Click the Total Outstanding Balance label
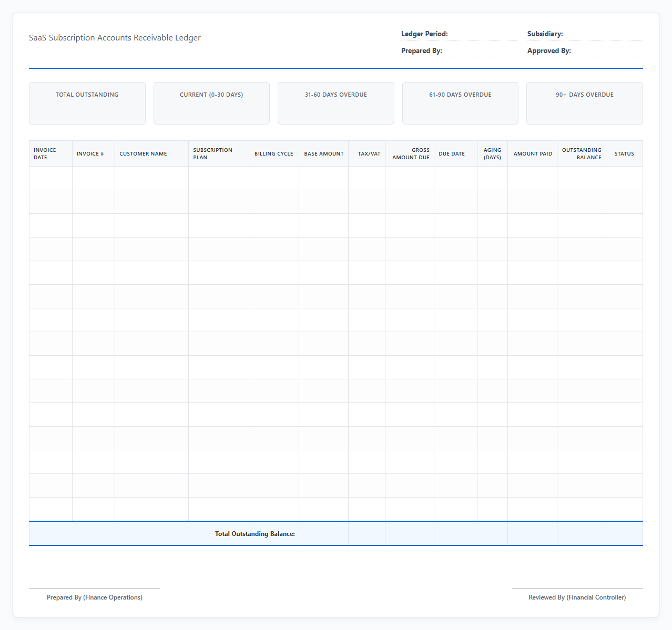 255,534
